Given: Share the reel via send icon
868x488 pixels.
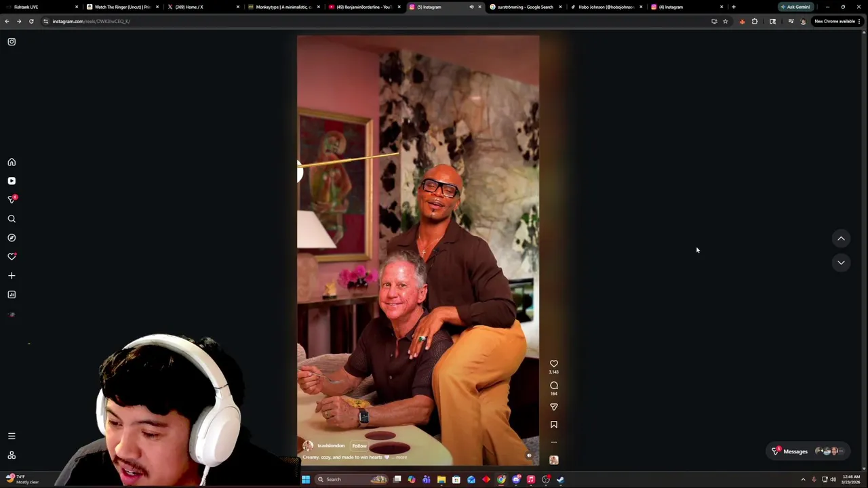Looking at the screenshot, I should tap(554, 407).
